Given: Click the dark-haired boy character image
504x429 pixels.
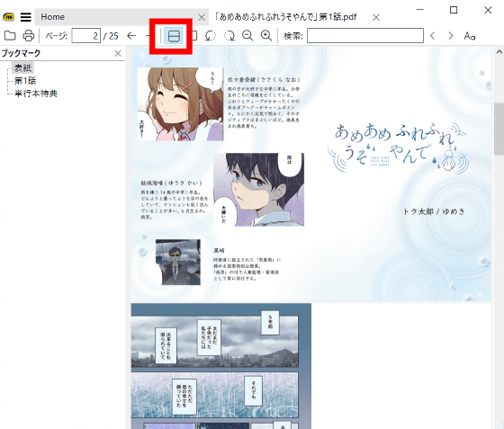Looking at the screenshot, I should click(259, 190).
